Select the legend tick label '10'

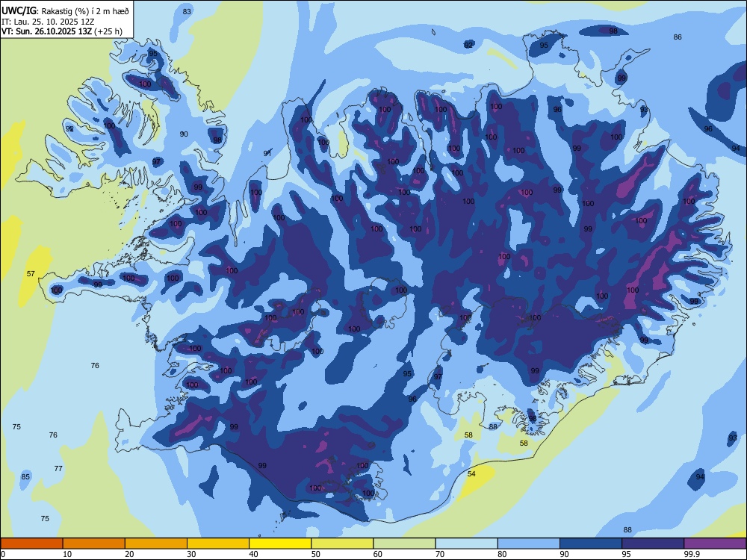point(67,554)
